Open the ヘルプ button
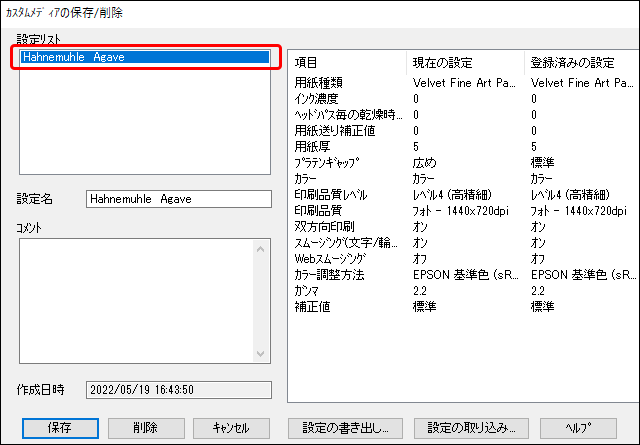640x445 pixels. tap(585, 427)
